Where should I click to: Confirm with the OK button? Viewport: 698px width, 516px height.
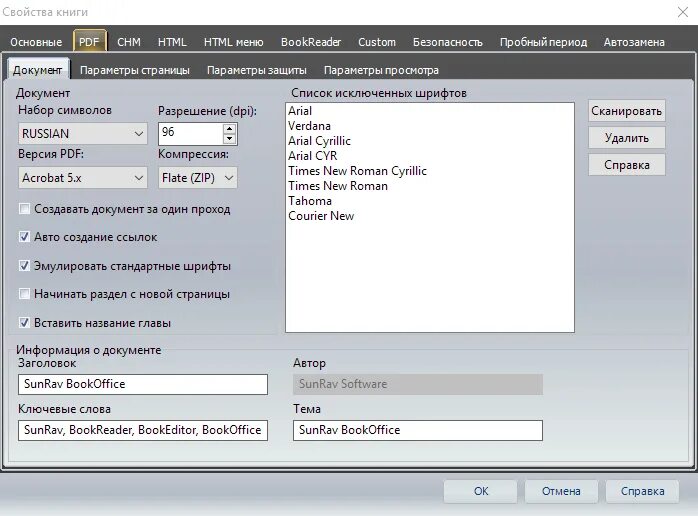[480, 491]
